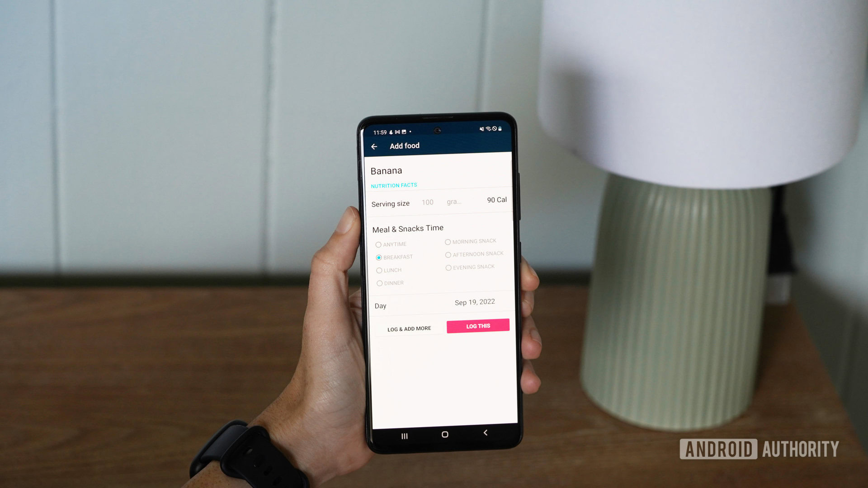Select the MORNING SNACK radio button
This screenshot has width=868, height=488.
point(448,241)
